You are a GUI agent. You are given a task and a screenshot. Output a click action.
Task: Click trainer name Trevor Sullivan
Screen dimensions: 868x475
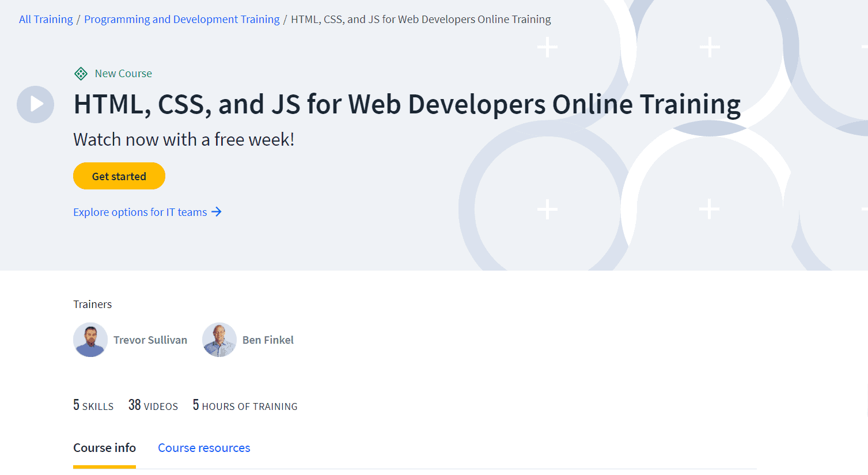click(150, 340)
